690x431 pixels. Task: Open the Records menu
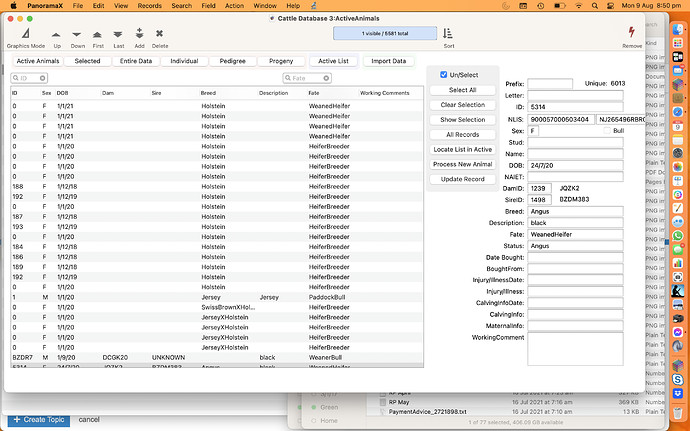click(150, 6)
